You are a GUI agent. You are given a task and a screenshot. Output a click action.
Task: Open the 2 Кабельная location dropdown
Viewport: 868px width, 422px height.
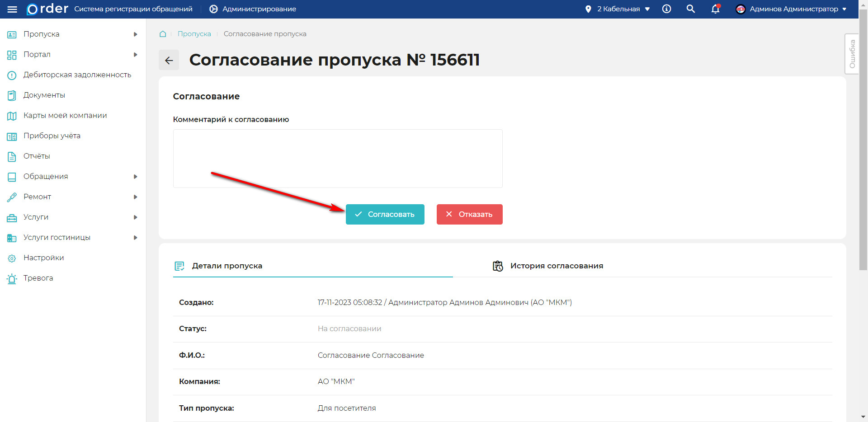point(618,9)
